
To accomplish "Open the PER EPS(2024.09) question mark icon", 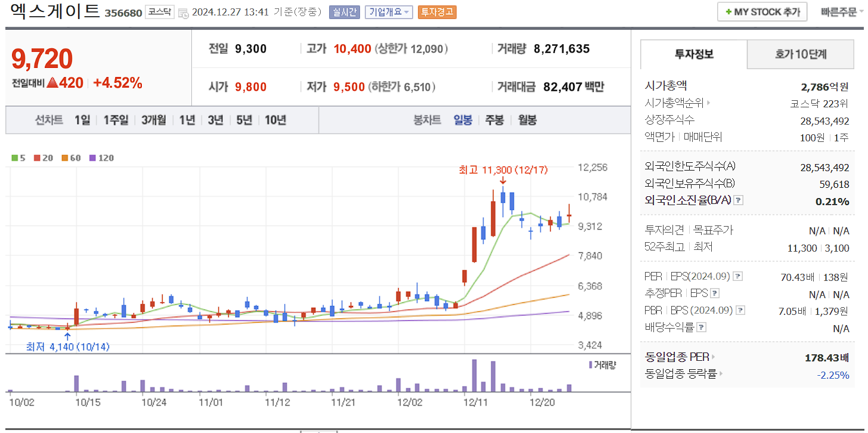I will (737, 276).
